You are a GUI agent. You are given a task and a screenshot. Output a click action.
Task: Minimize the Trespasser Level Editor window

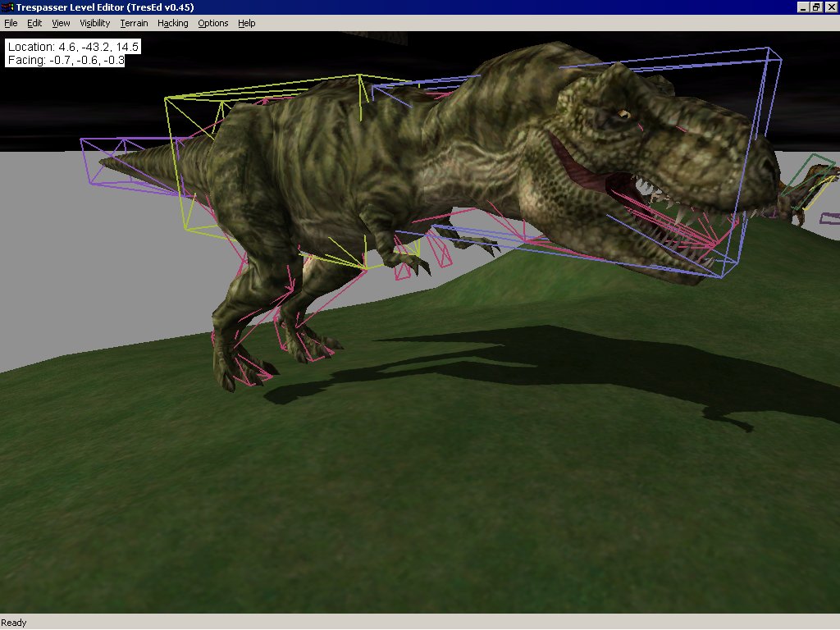coord(802,7)
